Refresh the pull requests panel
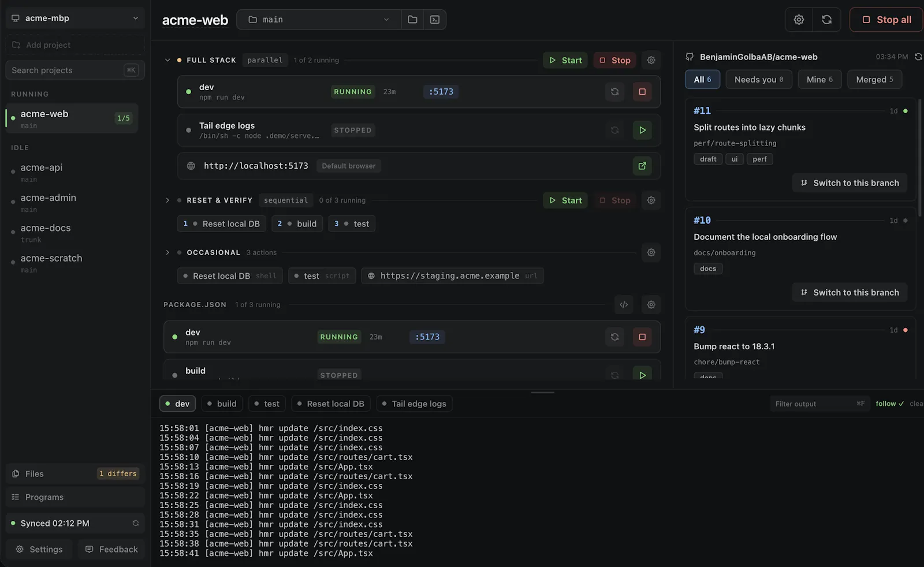Image resolution: width=924 pixels, height=567 pixels. (x=918, y=57)
